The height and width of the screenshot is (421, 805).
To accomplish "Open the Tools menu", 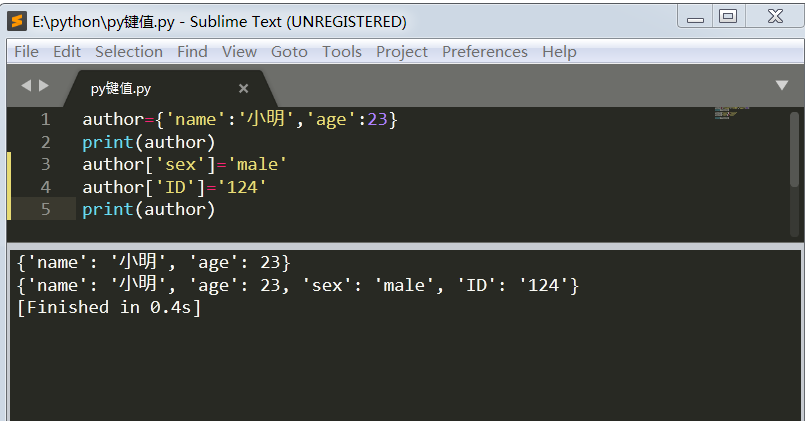I will [342, 52].
